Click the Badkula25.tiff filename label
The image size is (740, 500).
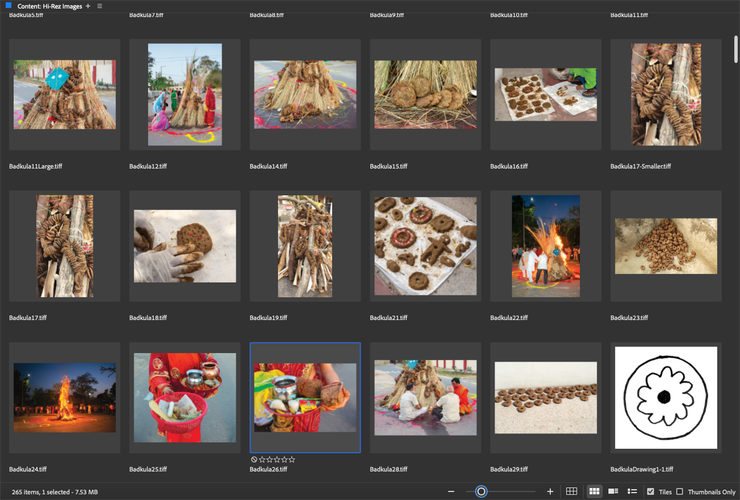click(148, 469)
